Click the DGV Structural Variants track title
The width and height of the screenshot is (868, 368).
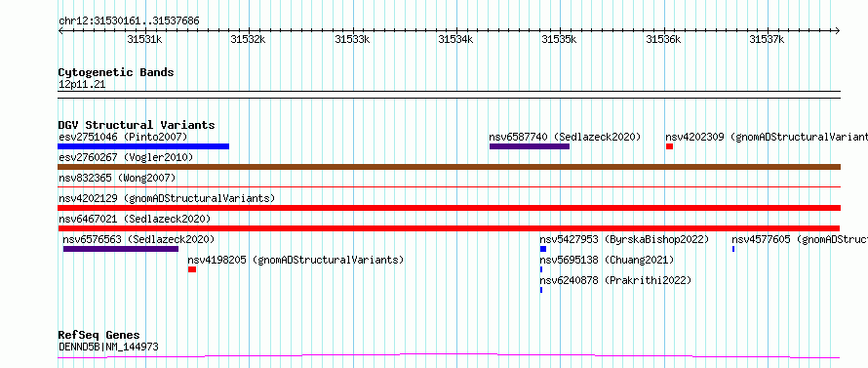click(137, 125)
